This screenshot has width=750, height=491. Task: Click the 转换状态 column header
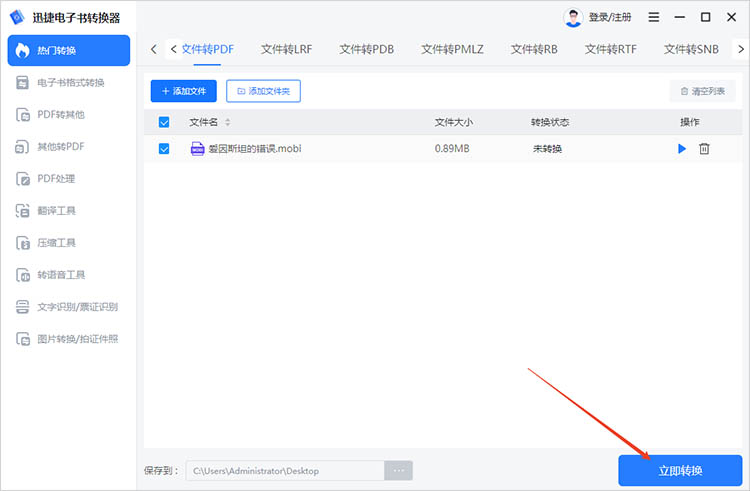(550, 122)
